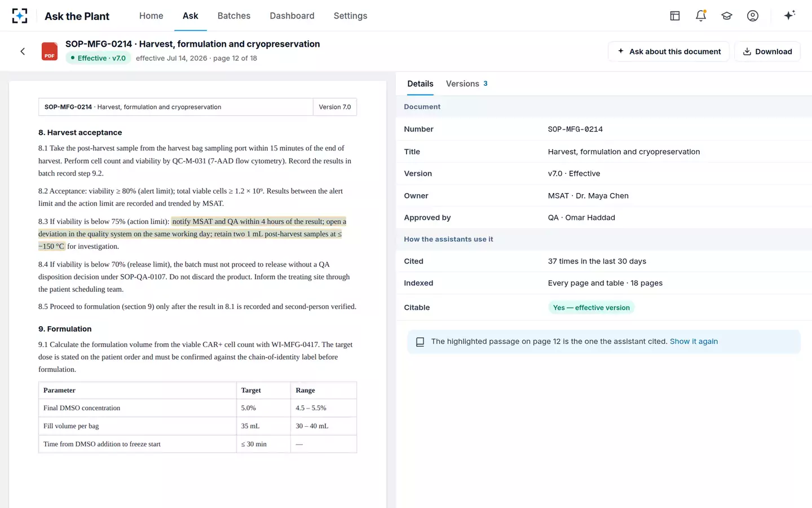812x508 pixels.
Task: Download the SOP document
Action: click(x=767, y=51)
